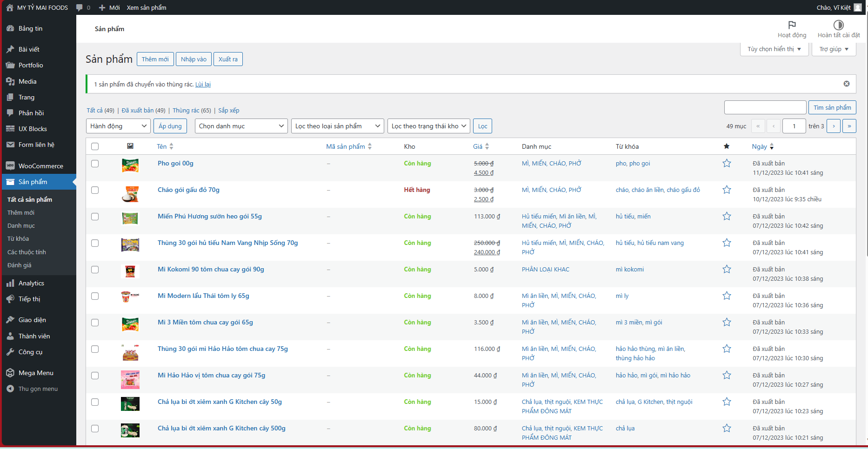Open the Hành động bulk actions dropdown
Viewport: 868px width, 449px height.
click(x=118, y=126)
